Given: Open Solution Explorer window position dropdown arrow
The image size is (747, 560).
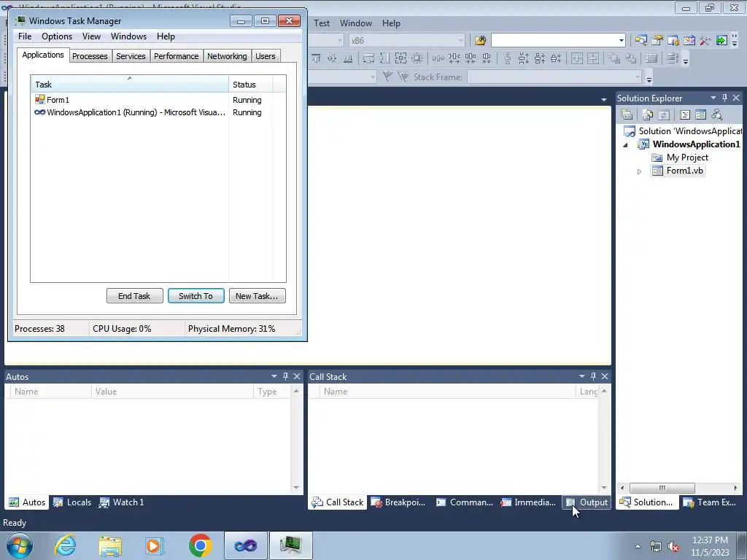Looking at the screenshot, I should point(713,98).
